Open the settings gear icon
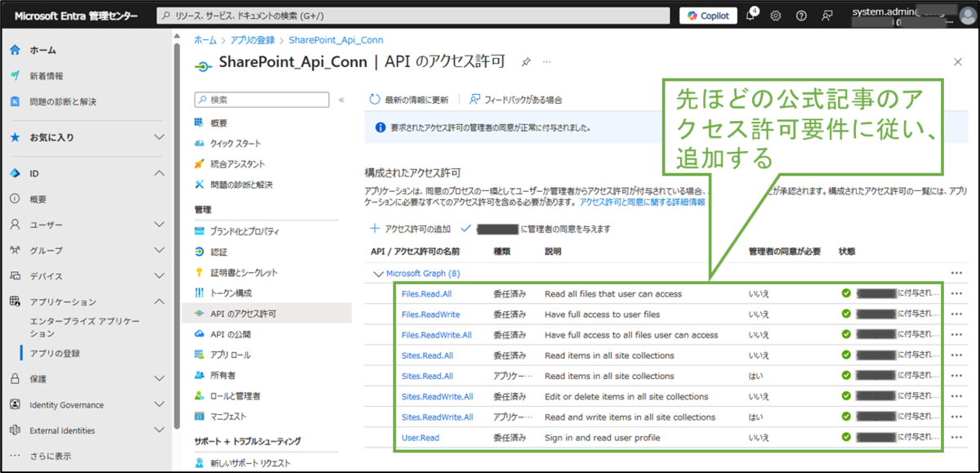 tap(776, 16)
